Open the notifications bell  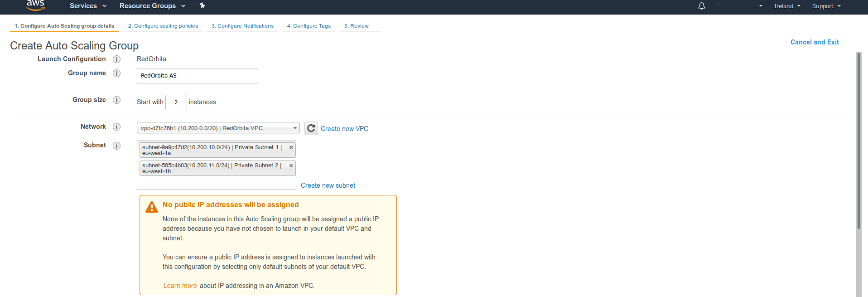point(701,6)
